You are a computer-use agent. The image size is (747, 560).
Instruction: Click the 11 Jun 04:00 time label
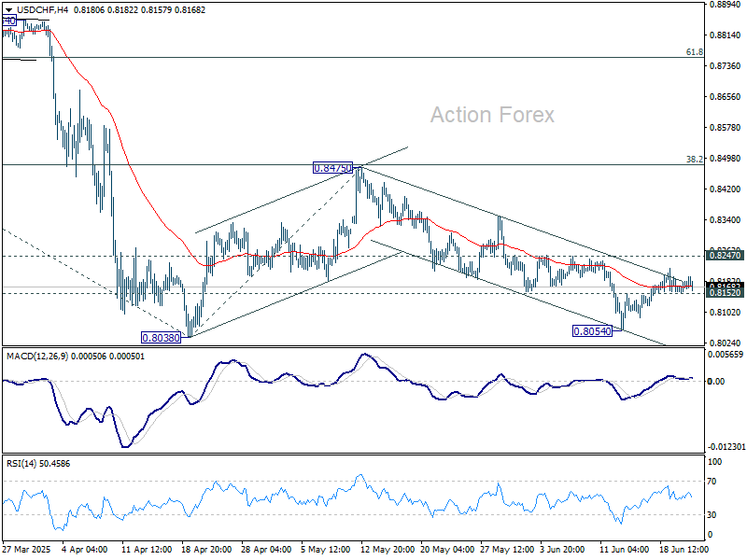tap(624, 549)
